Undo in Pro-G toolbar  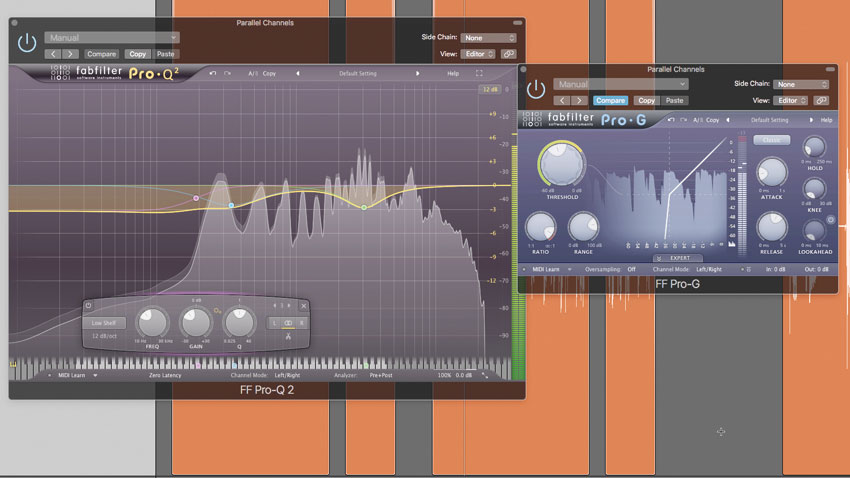pyautogui.click(x=671, y=120)
